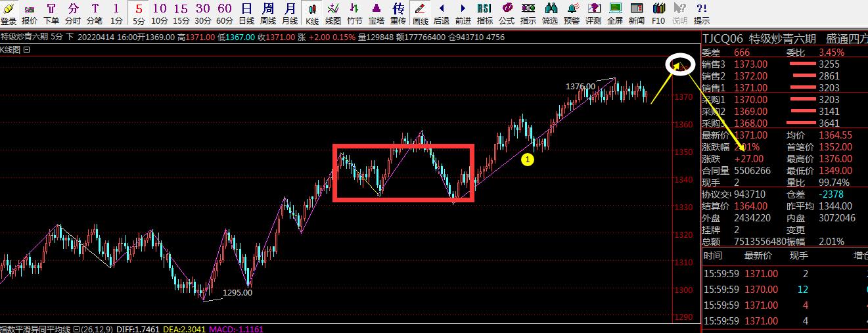Select 销售1 price 1371.00

[x=750, y=87]
